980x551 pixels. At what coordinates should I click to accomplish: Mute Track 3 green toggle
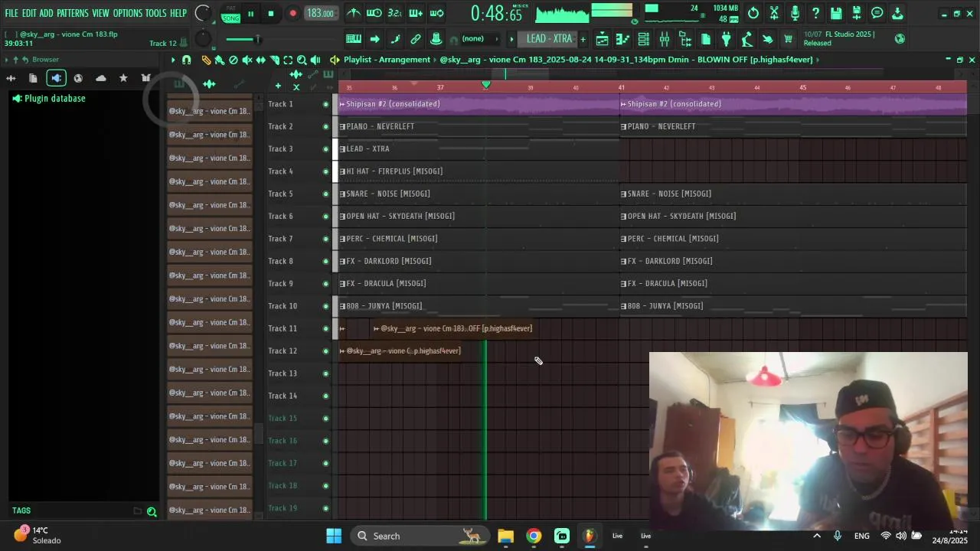coord(325,149)
